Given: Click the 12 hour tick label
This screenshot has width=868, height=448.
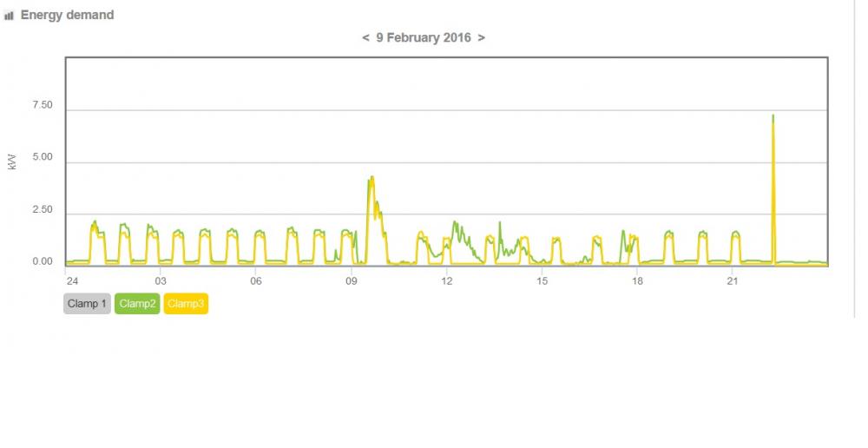Looking at the screenshot, I should [x=447, y=281].
